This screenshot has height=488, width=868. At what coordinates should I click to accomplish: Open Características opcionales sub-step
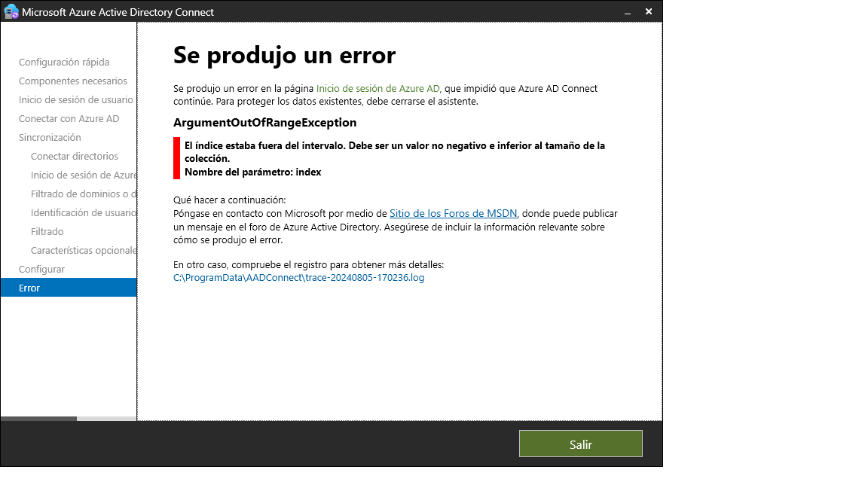pos(84,250)
